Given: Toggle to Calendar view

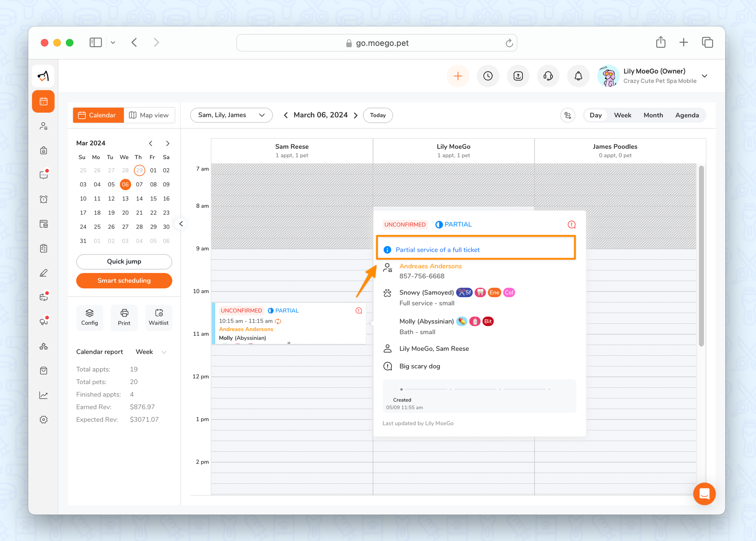Looking at the screenshot, I should point(98,115).
